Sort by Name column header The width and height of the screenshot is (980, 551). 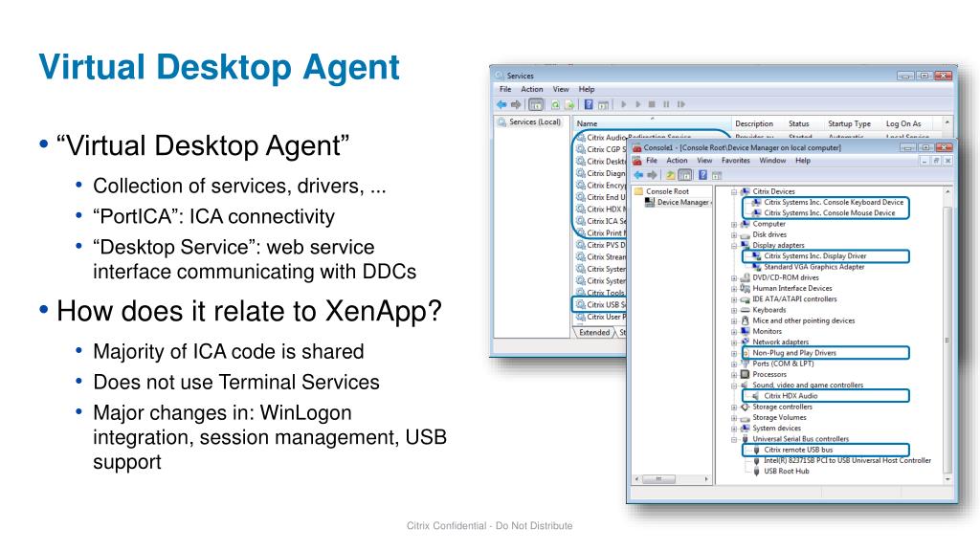tap(652, 123)
